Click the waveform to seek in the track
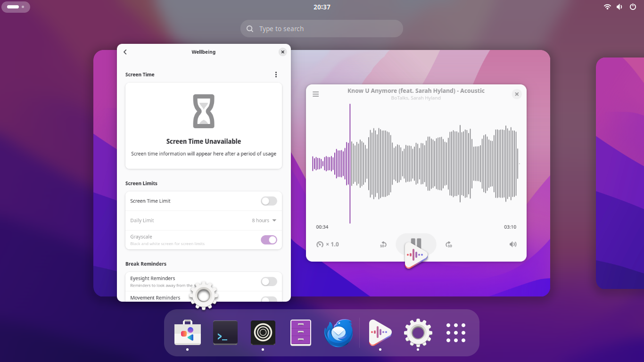The width and height of the screenshot is (644, 362). (415, 164)
